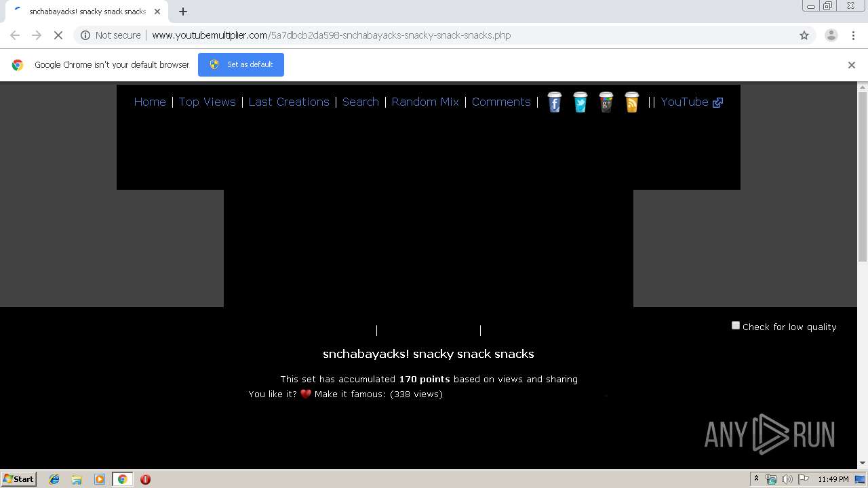Open the Search page link

click(x=361, y=102)
